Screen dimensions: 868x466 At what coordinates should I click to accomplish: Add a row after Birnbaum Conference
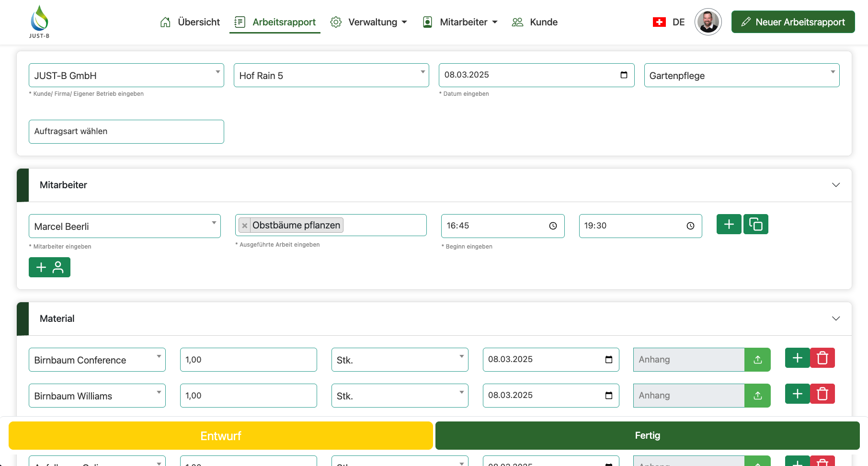click(x=797, y=358)
